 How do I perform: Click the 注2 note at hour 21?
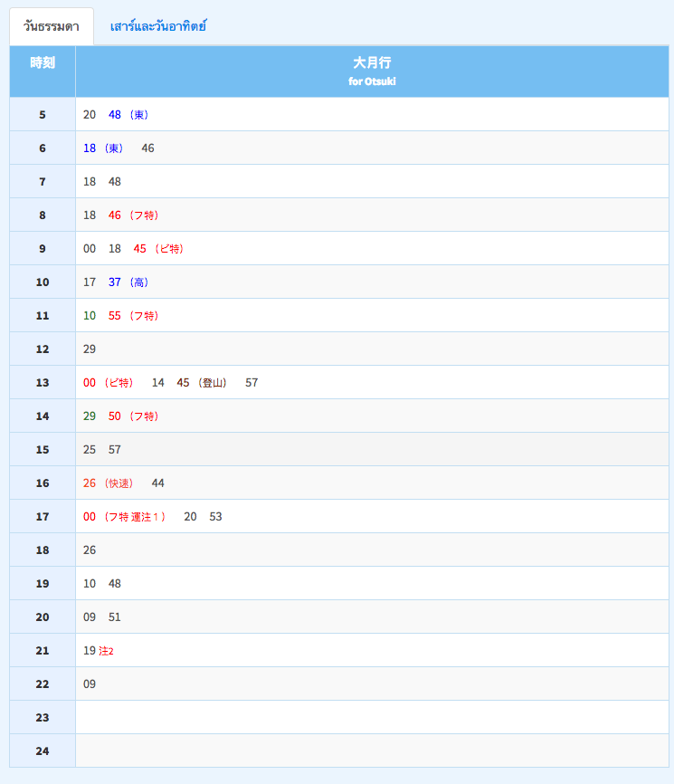click(x=106, y=651)
